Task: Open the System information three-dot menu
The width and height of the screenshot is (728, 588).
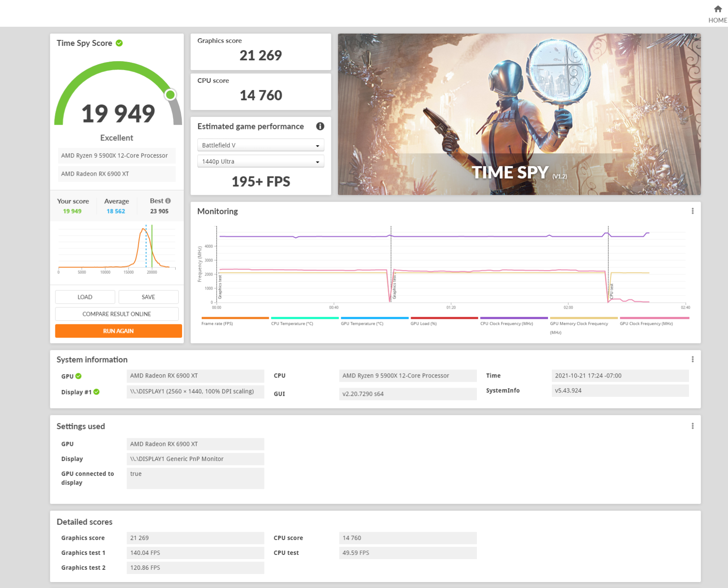Action: (x=692, y=359)
